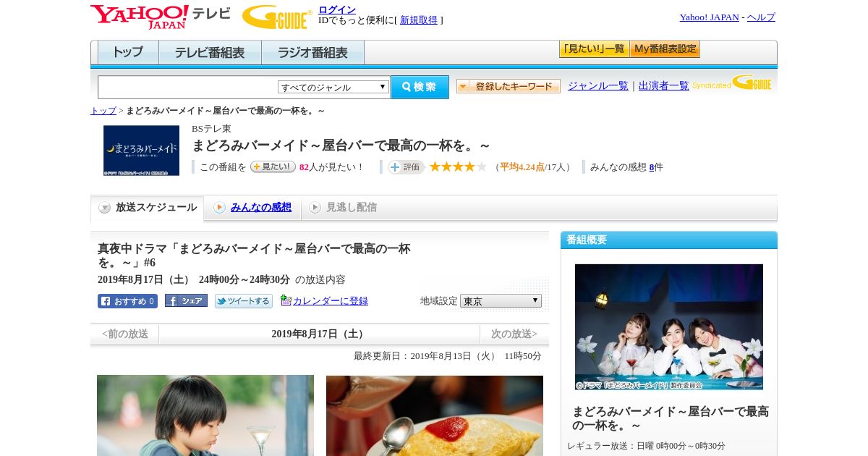Focus the keyword search input field
Image resolution: width=868 pixels, height=456 pixels.
click(x=188, y=87)
